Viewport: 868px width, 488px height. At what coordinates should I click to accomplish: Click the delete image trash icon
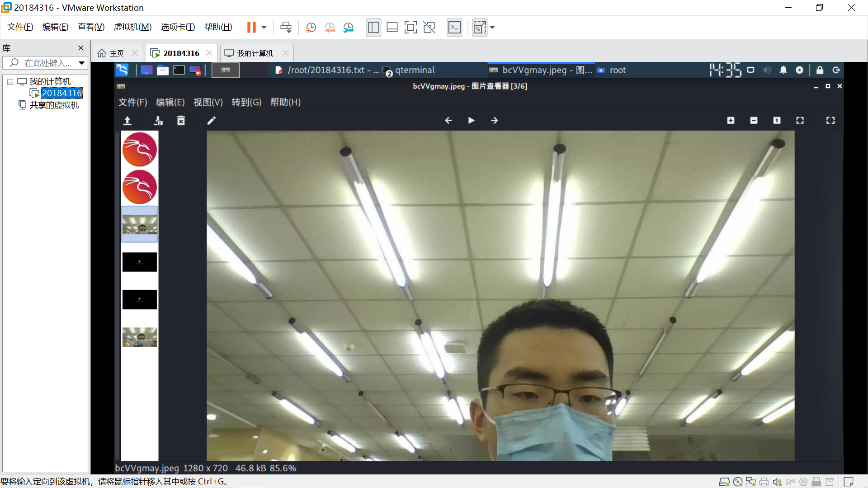181,121
